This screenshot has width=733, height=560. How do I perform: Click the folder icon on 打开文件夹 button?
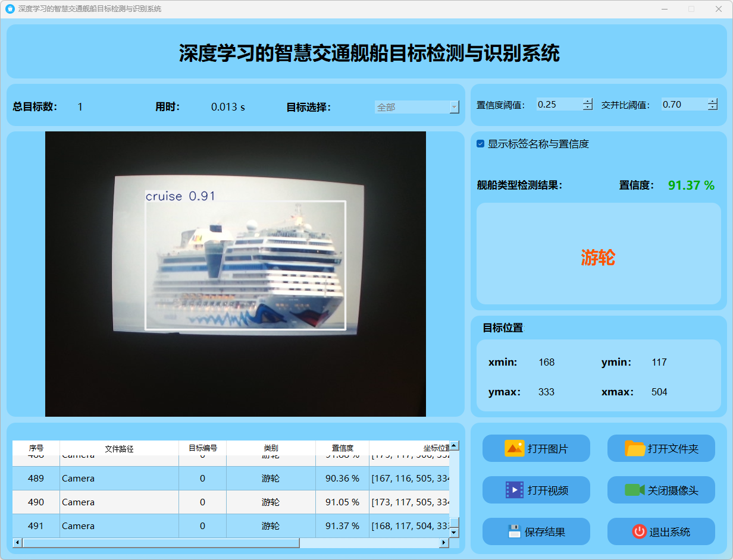(x=635, y=448)
